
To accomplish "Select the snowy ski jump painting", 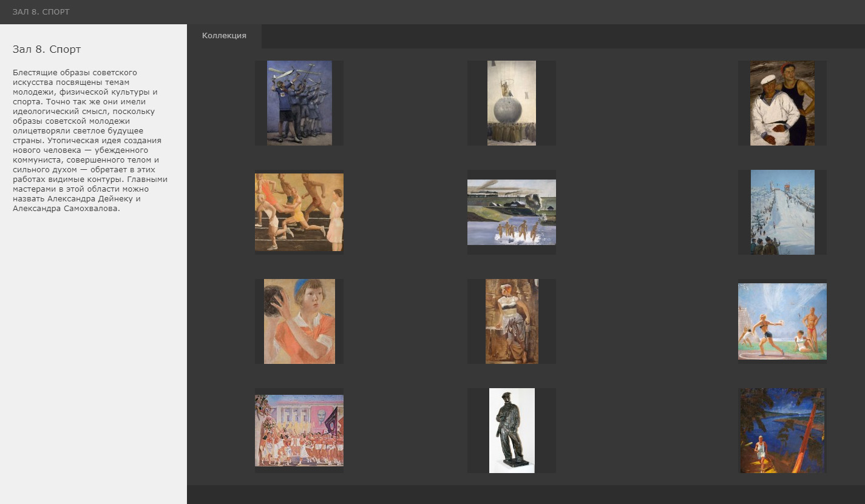I will 782,212.
